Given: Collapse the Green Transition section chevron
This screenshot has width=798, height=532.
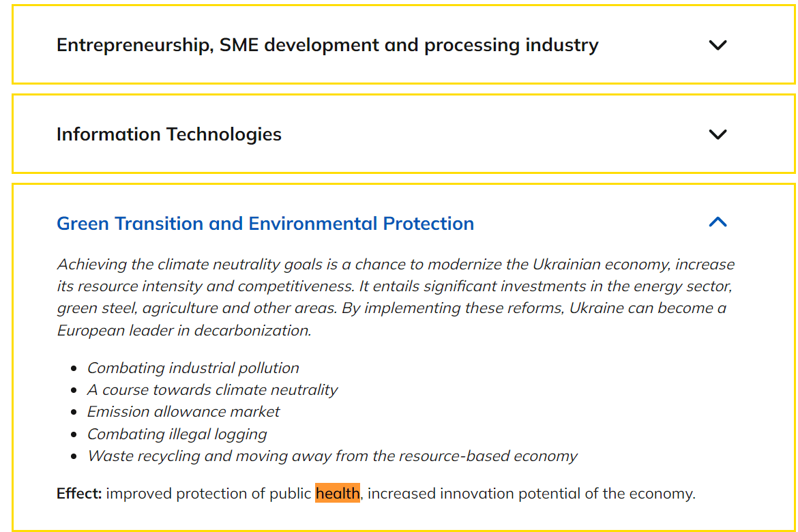Looking at the screenshot, I should (x=718, y=222).
